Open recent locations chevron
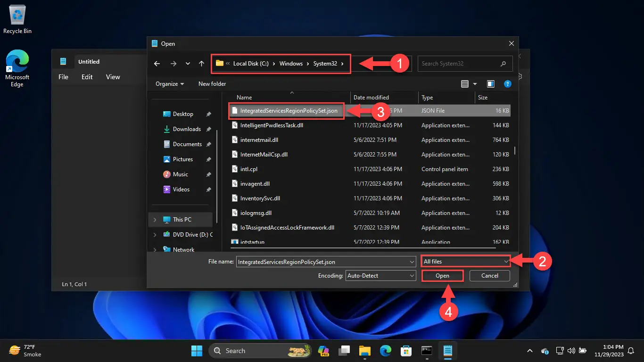This screenshot has height=362, width=644. 188,64
